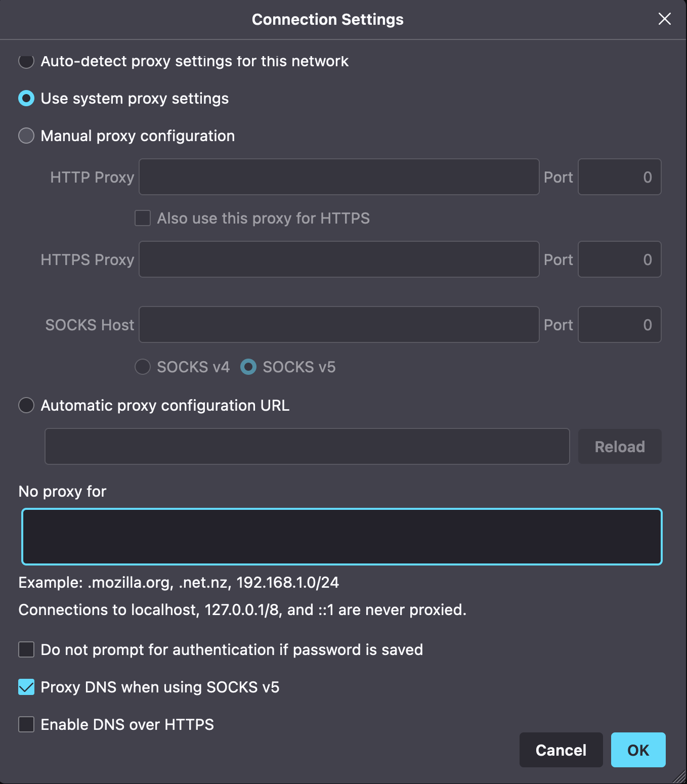The width and height of the screenshot is (687, 784).
Task: Click the HTTP Proxy Port field
Action: pos(619,177)
